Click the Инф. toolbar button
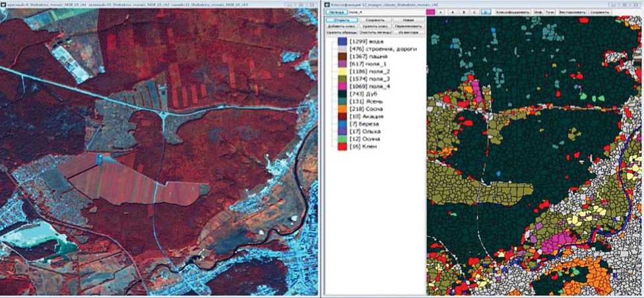The width and height of the screenshot is (644, 298). tap(538, 12)
